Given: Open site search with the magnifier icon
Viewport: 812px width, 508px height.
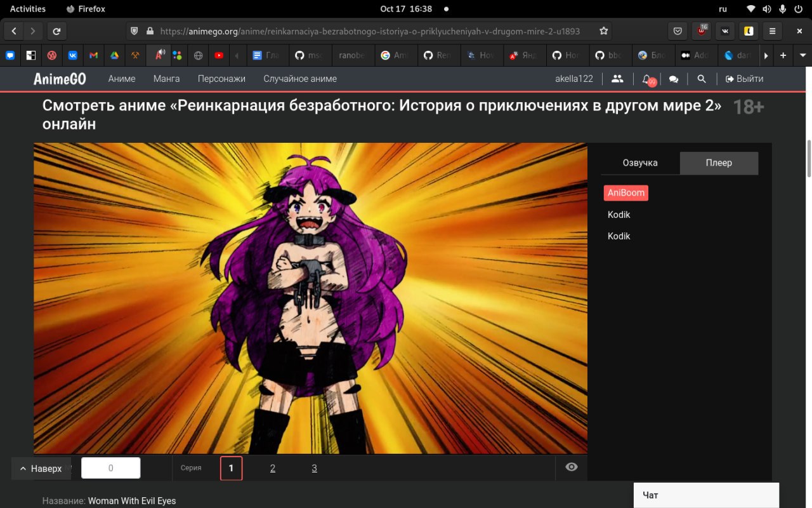Looking at the screenshot, I should pyautogui.click(x=701, y=79).
